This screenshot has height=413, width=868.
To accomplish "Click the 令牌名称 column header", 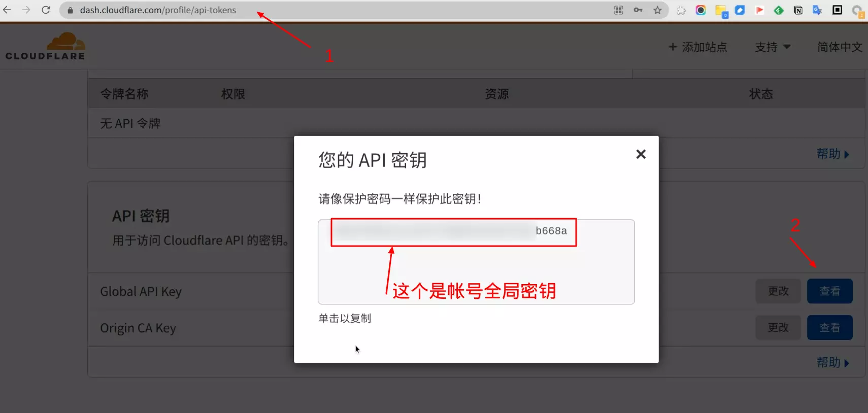I will [x=124, y=94].
